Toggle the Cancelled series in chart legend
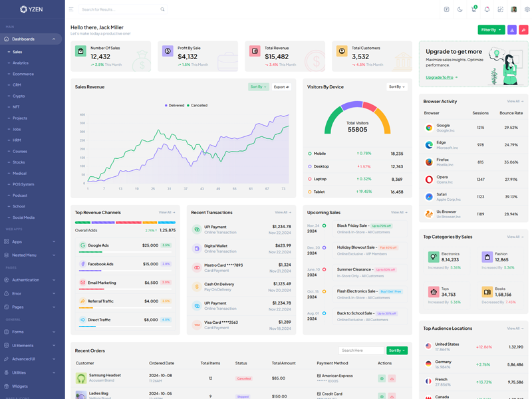This screenshot has width=532, height=399. (198, 105)
